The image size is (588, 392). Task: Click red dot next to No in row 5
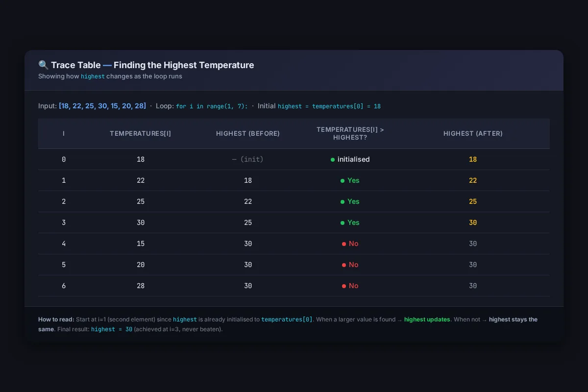tap(344, 265)
